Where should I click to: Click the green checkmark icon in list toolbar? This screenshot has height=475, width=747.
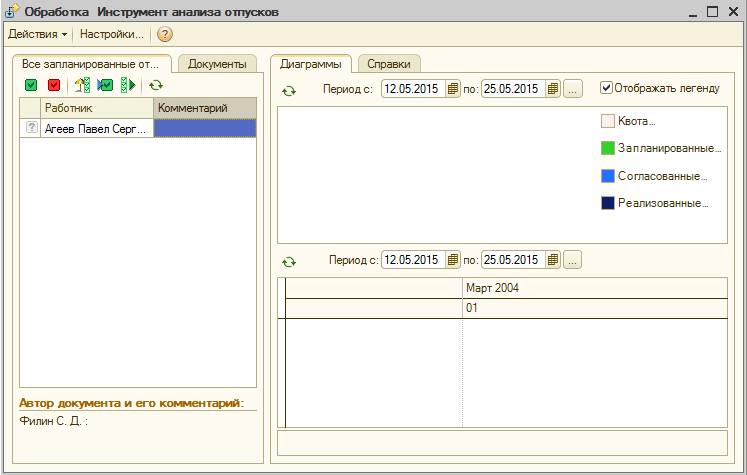click(31, 85)
